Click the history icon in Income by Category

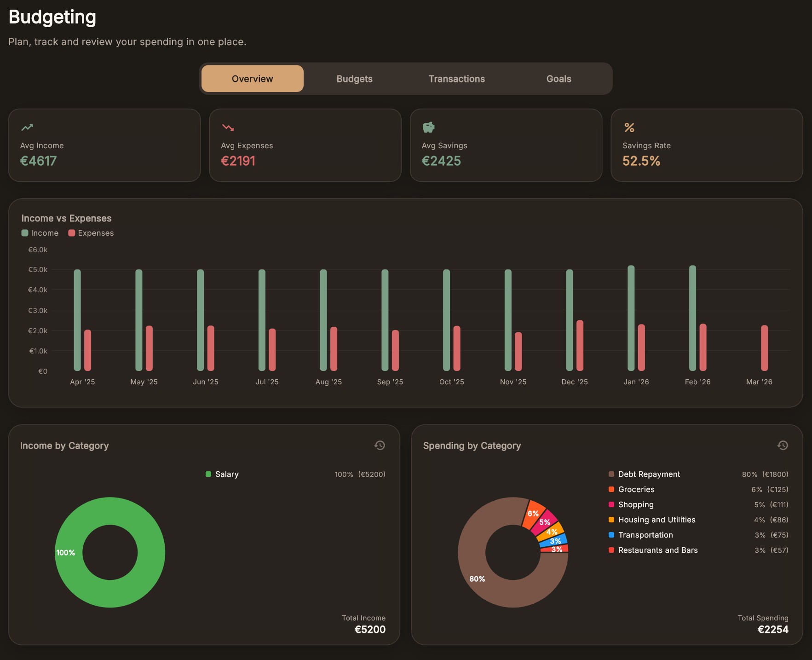[380, 445]
